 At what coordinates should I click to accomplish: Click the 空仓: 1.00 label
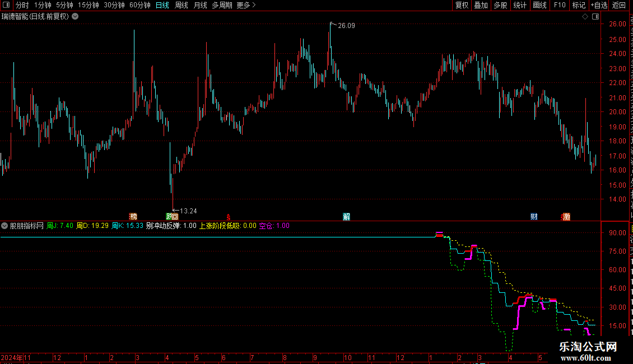[274, 226]
